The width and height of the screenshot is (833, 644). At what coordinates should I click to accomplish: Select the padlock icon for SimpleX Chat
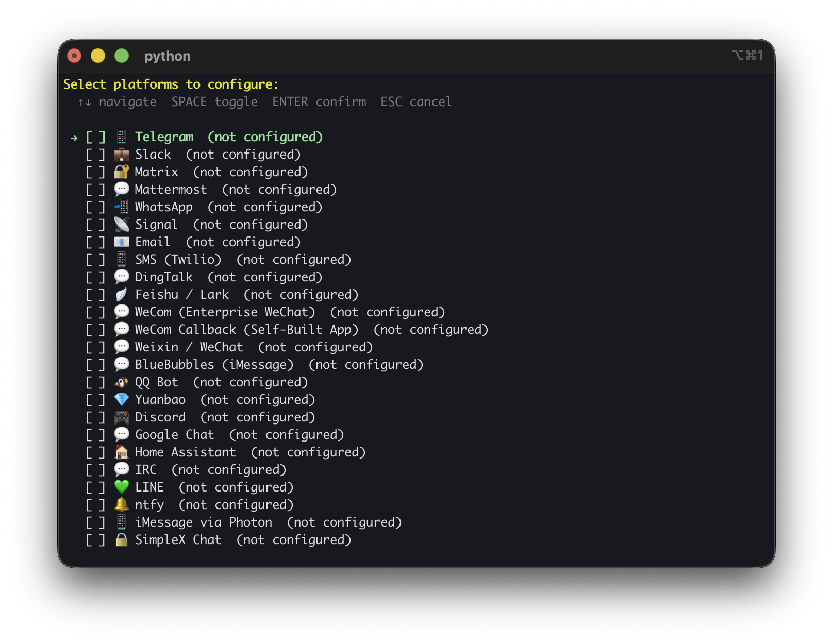pos(121,540)
